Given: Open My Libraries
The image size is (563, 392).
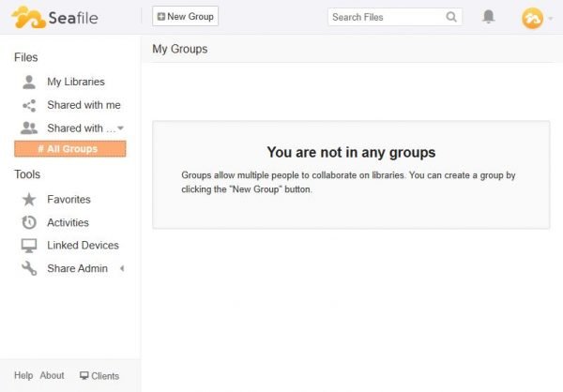Looking at the screenshot, I should tap(75, 82).
